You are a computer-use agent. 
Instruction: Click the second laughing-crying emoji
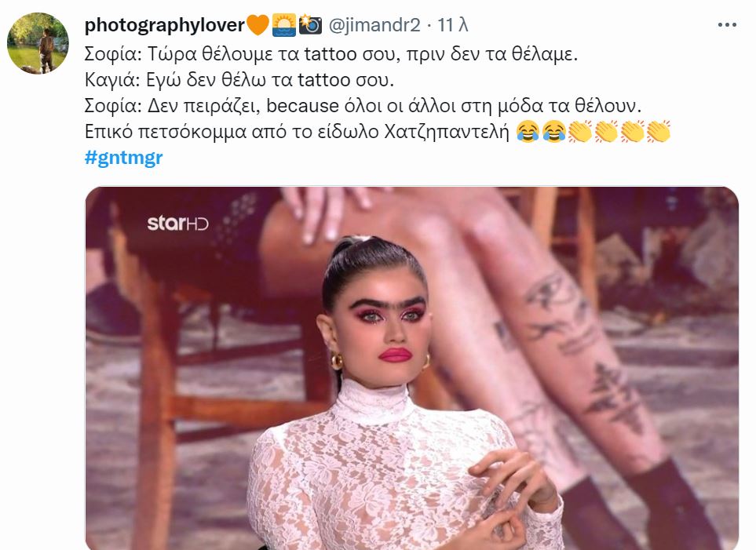click(x=554, y=132)
